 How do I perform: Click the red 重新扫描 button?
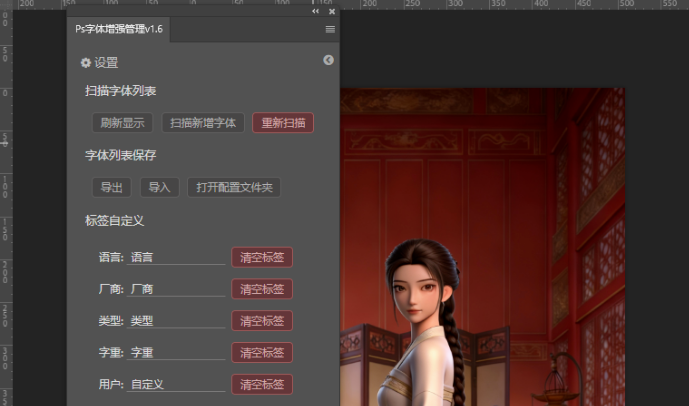click(283, 124)
